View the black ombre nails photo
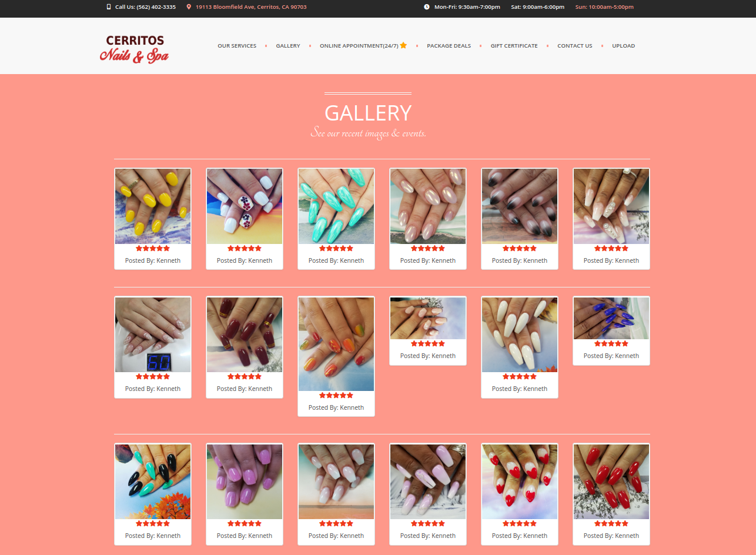The width and height of the screenshot is (756, 555). coord(520,206)
